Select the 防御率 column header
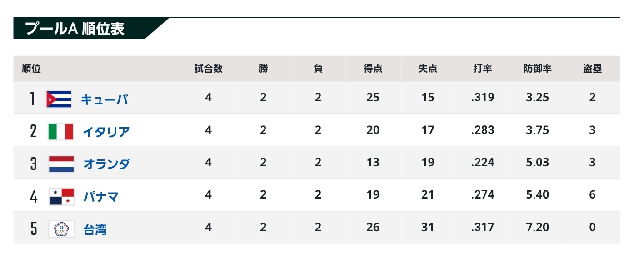Image resolution: width=644 pixels, height=273 pixels. pyautogui.click(x=537, y=69)
